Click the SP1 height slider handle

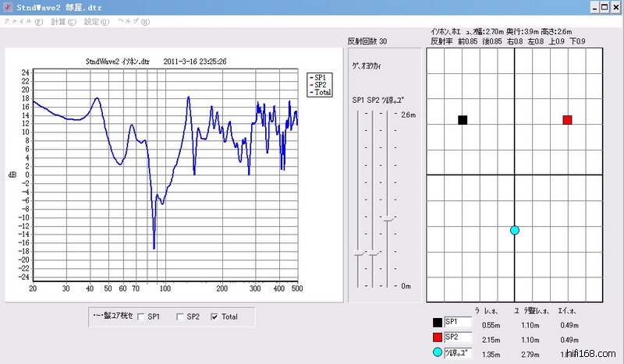[360, 253]
